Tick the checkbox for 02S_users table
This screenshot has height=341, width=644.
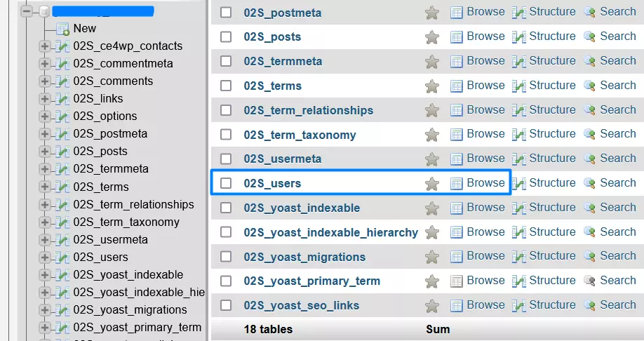(x=226, y=183)
